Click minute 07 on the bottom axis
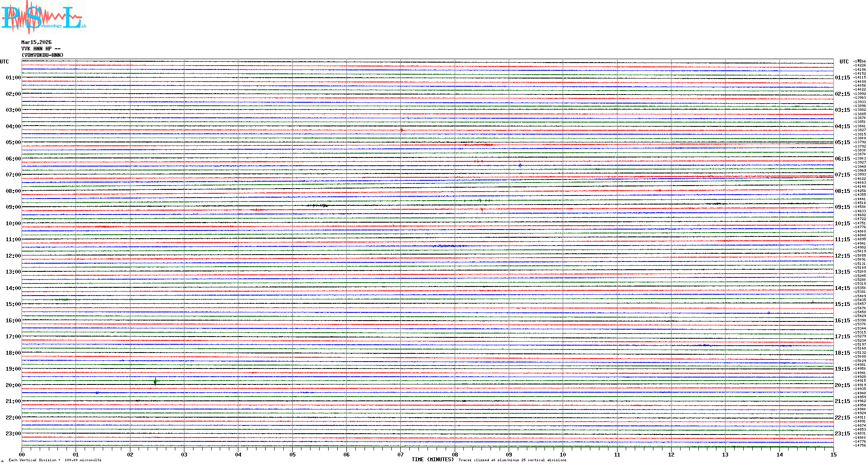Image resolution: width=868 pixels, height=466 pixels. tap(400, 454)
